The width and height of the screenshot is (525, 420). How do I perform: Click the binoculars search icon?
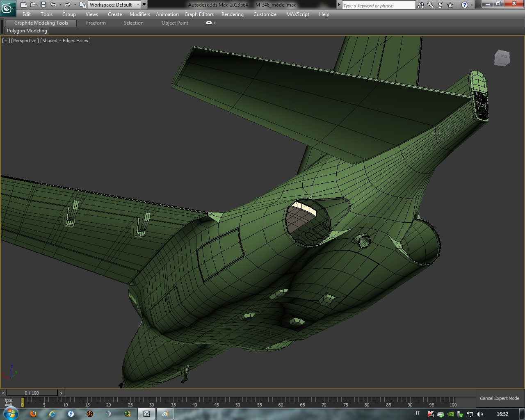(x=421, y=5)
